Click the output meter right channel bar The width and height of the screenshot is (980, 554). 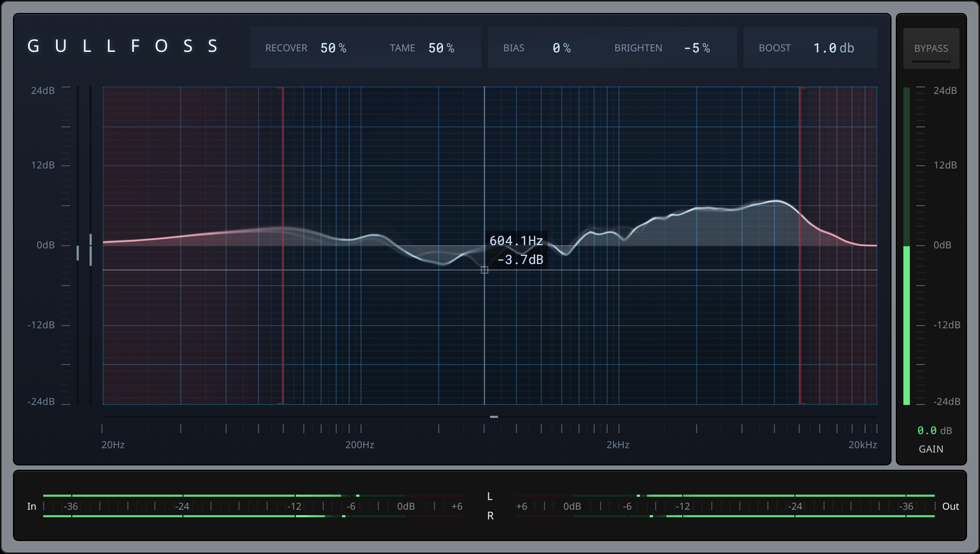tap(725, 516)
